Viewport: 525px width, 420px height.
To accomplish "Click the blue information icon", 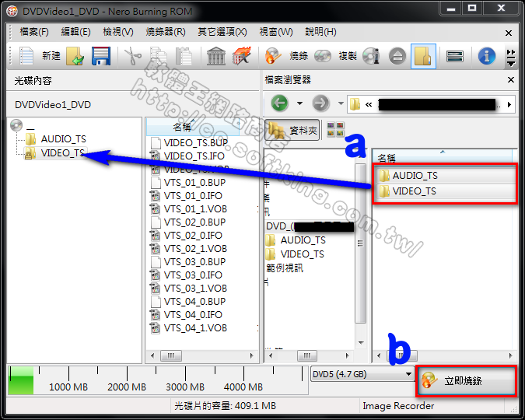I will [487, 56].
